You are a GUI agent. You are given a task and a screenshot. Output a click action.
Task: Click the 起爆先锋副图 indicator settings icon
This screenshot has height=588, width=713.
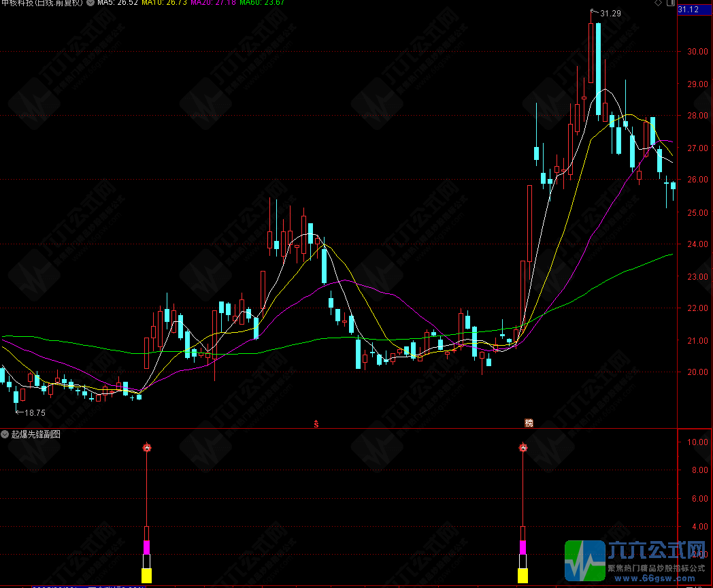coord(5,434)
